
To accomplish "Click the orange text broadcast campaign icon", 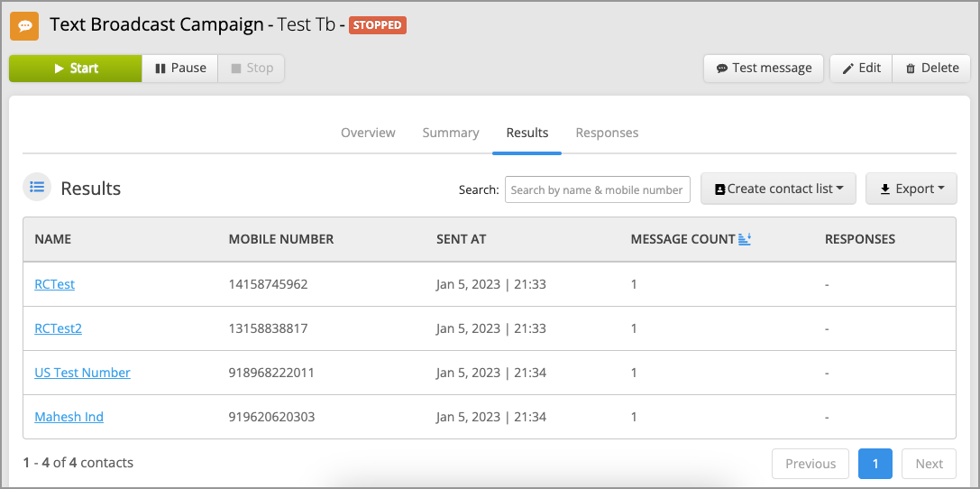I will (24, 25).
